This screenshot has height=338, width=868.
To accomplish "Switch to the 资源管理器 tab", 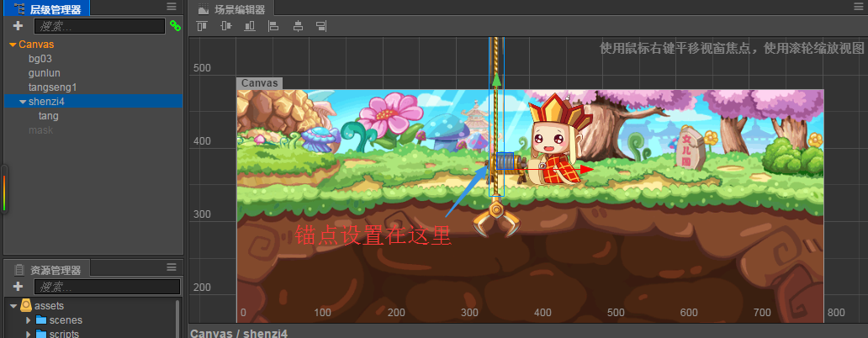I will coord(47,270).
